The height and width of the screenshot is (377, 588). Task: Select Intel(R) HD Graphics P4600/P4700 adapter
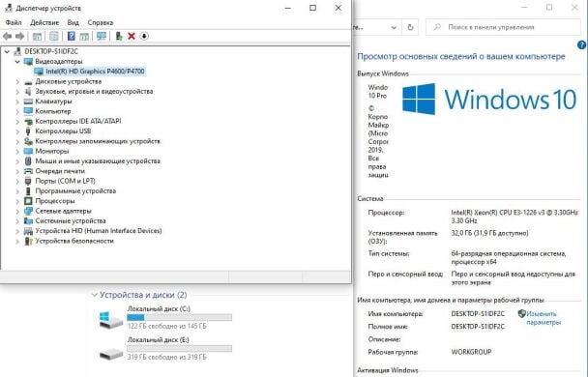95,72
